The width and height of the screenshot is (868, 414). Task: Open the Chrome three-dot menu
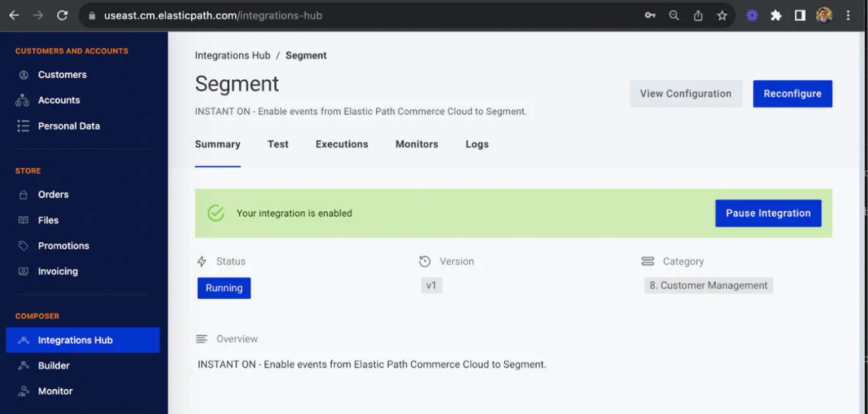[848, 14]
